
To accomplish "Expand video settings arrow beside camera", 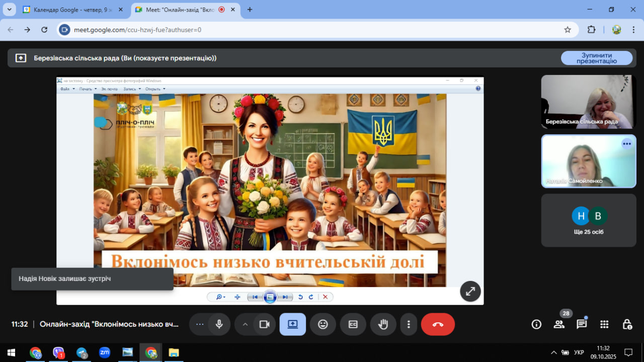I will point(245,324).
